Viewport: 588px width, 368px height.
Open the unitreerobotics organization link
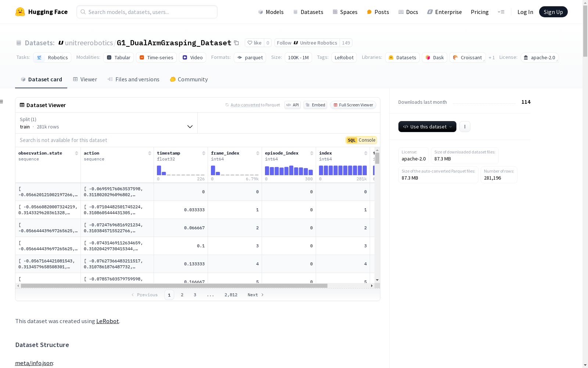pos(89,43)
